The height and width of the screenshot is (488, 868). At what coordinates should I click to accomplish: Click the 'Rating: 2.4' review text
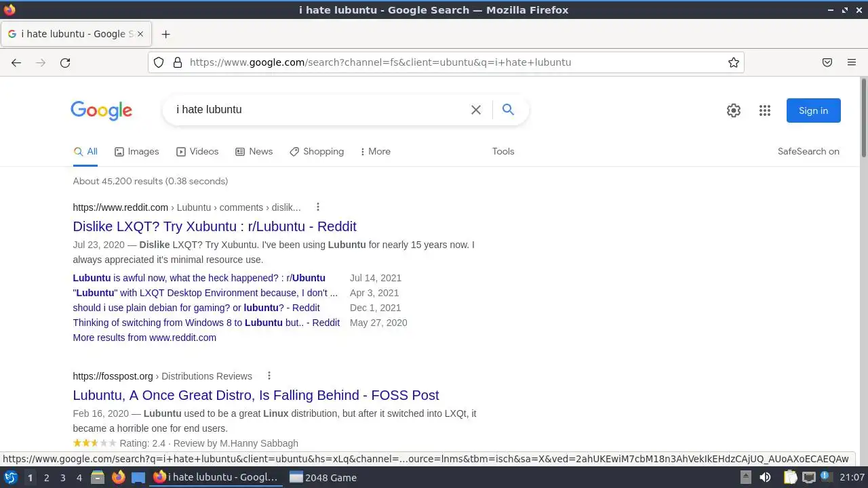[142, 443]
